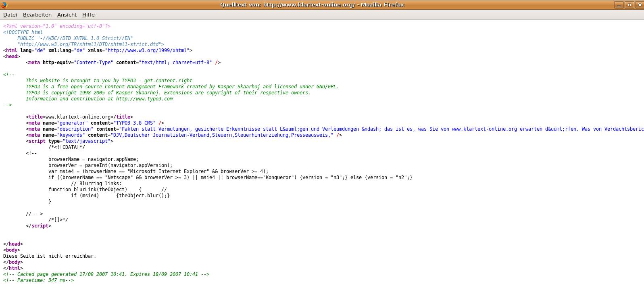The height and width of the screenshot is (292, 644).
Task: Click the "var msie4" line
Action: pyautogui.click(x=158, y=171)
